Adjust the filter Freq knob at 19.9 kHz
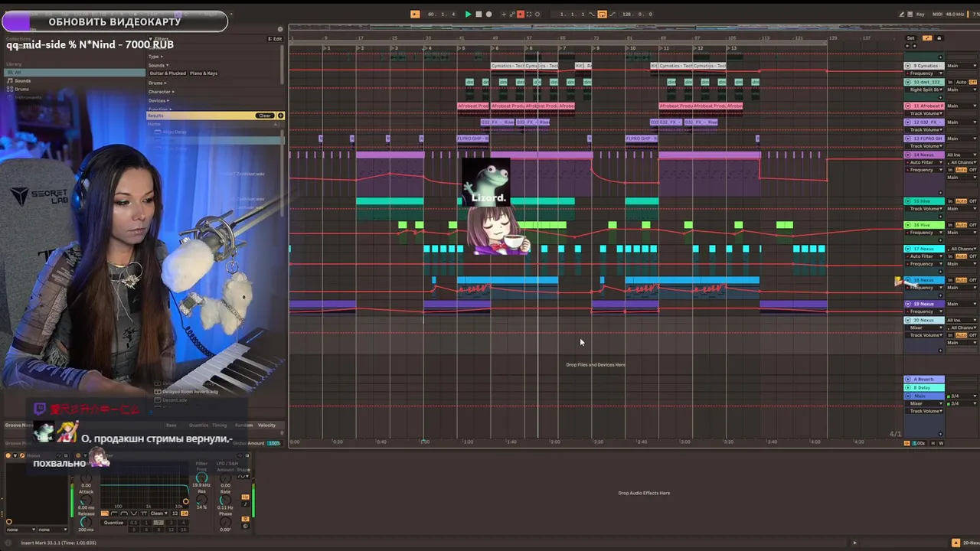 click(202, 478)
